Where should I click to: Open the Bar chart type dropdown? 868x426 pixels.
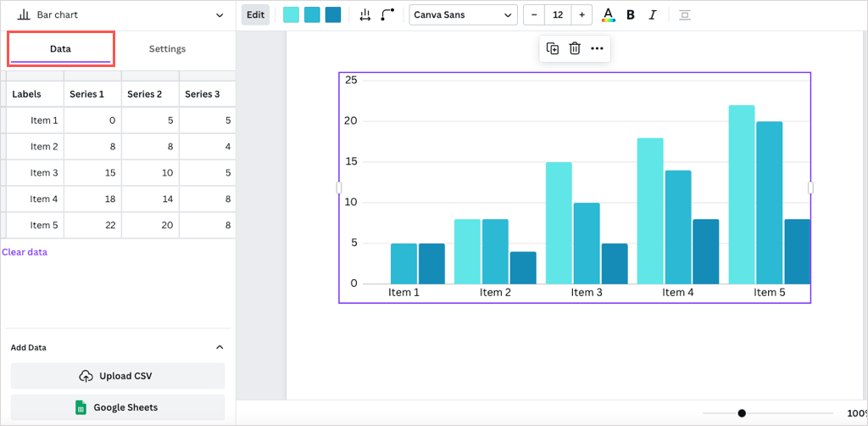pyautogui.click(x=119, y=15)
